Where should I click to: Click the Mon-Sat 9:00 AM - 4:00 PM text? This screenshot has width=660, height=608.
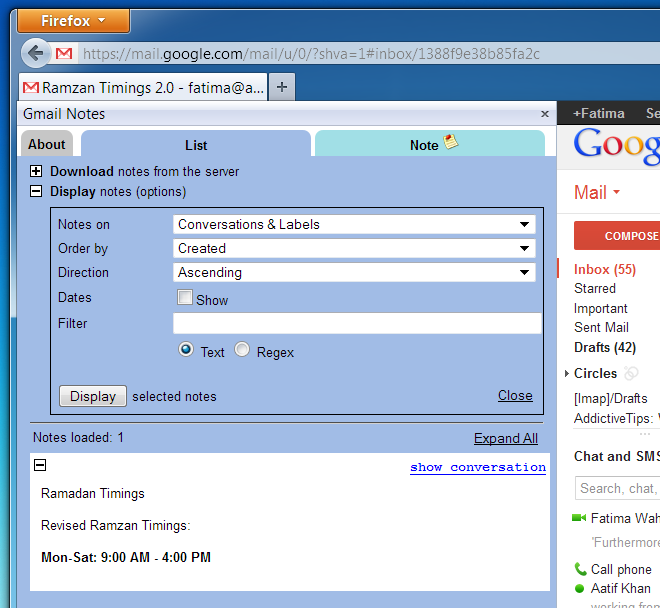click(126, 557)
